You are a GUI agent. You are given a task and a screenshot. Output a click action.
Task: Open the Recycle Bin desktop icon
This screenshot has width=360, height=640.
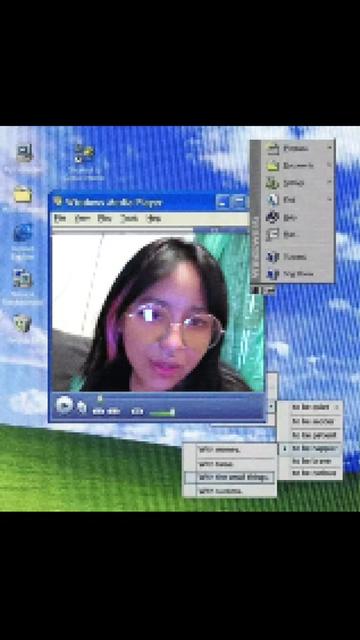pyautogui.click(x=22, y=323)
